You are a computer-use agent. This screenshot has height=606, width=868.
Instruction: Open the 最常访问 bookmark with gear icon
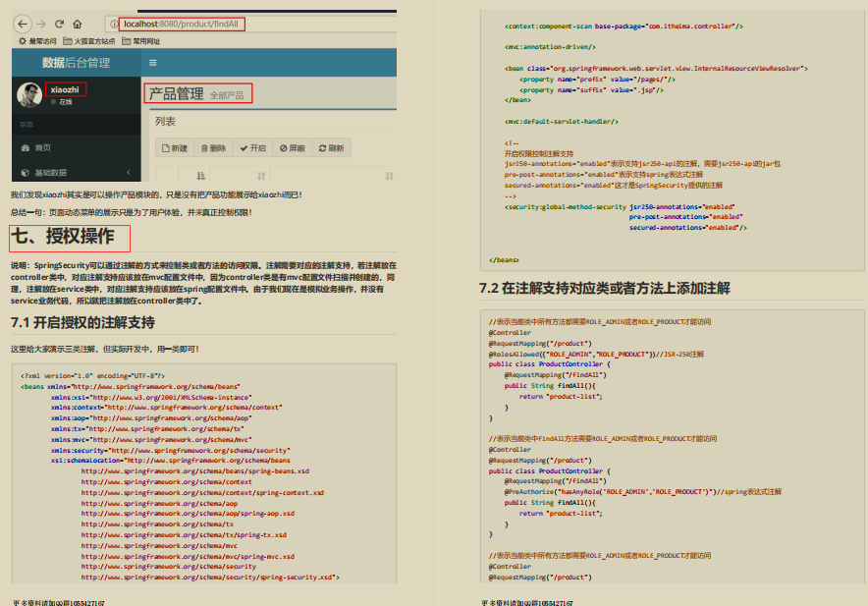coord(37,41)
